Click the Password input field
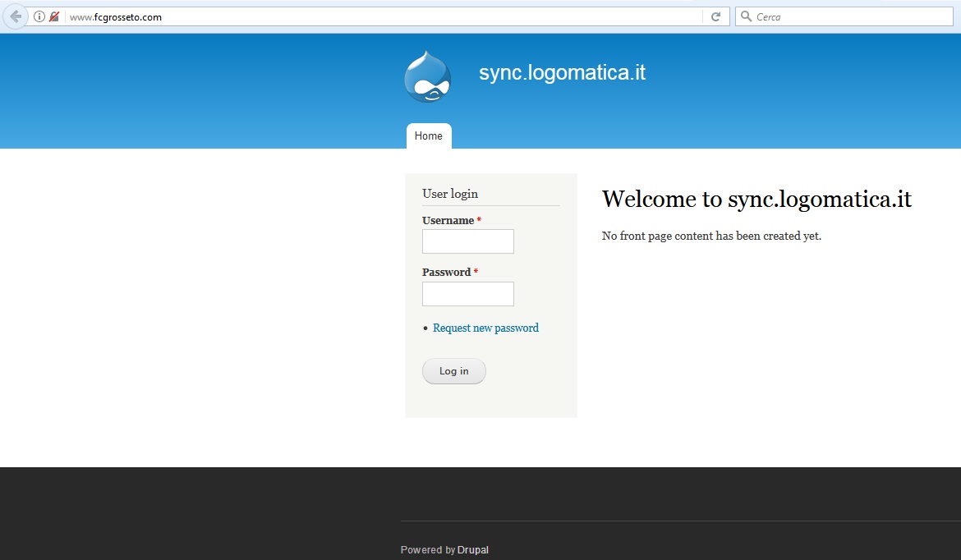Image resolution: width=961 pixels, height=560 pixels. 467,294
